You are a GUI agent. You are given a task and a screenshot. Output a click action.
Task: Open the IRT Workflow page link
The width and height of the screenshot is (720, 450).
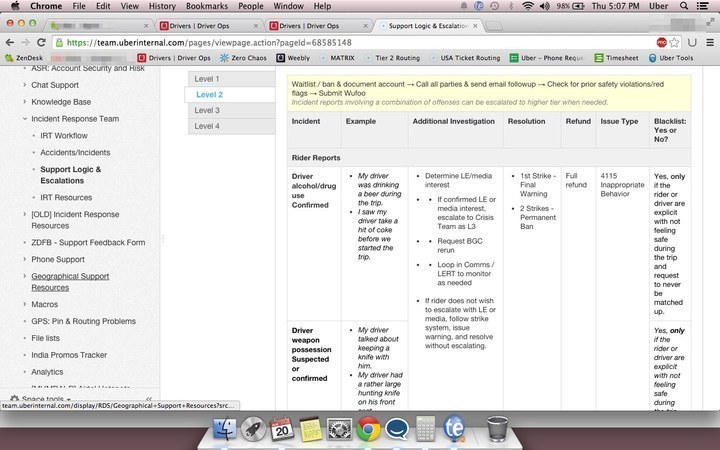pos(64,135)
